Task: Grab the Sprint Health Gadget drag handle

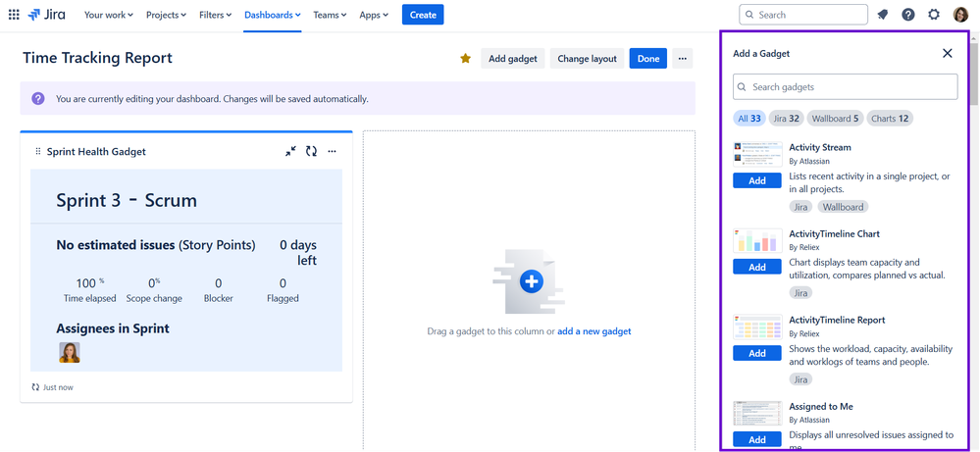Action: pos(37,152)
